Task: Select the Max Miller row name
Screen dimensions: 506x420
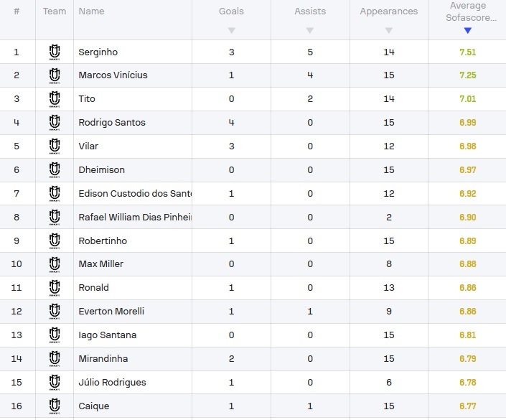Action: [x=101, y=264]
